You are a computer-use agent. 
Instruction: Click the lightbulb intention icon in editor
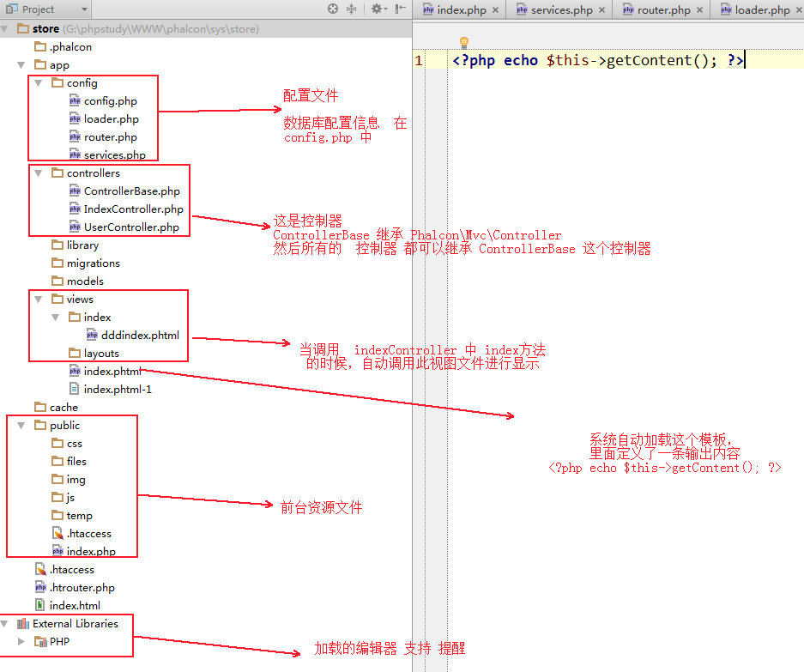click(x=464, y=42)
